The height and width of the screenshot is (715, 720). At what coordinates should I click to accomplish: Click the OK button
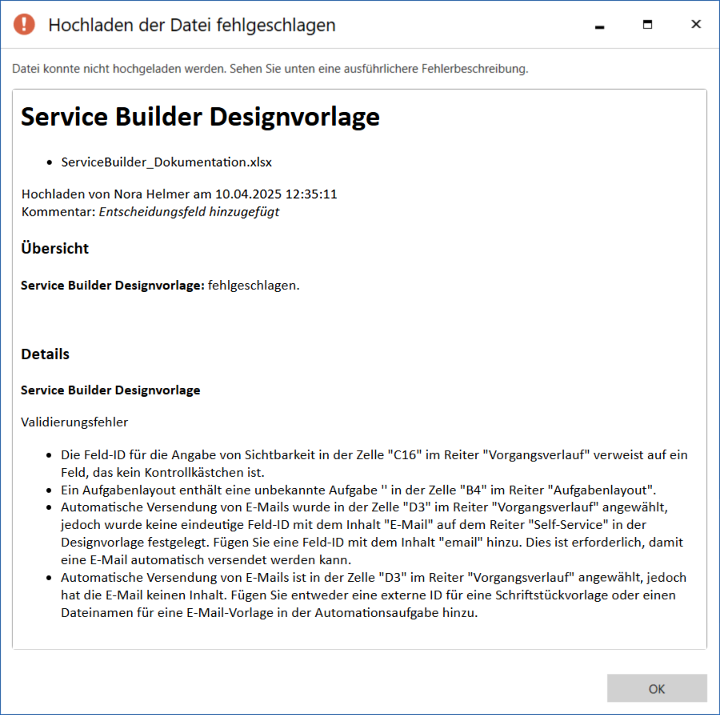click(x=656, y=688)
